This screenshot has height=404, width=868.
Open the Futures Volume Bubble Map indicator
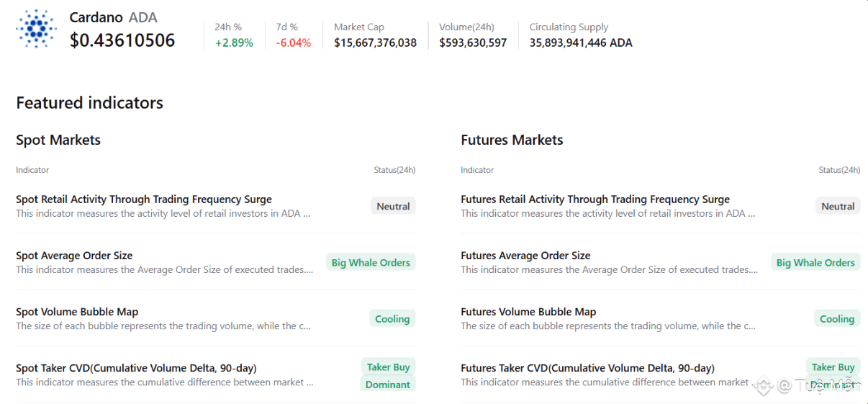pyautogui.click(x=528, y=312)
